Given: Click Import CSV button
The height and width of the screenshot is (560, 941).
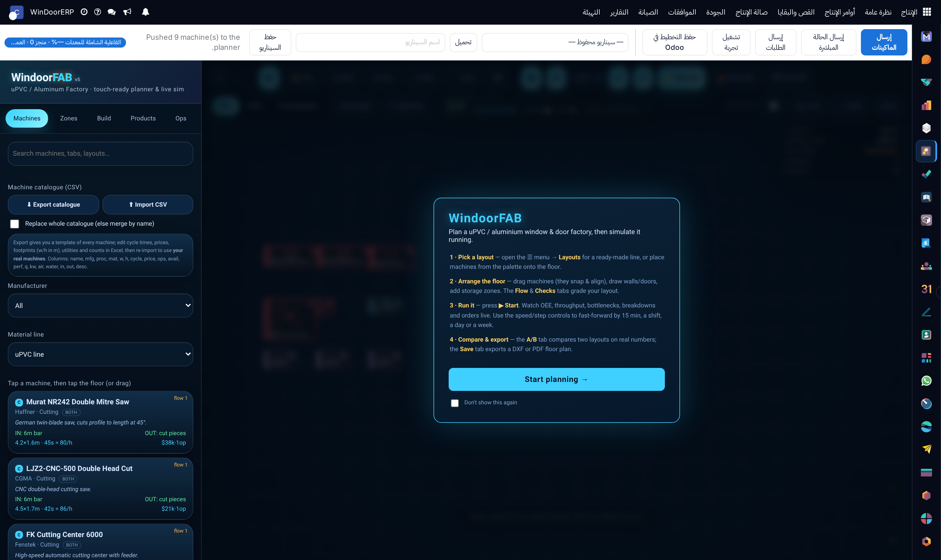Looking at the screenshot, I should [x=148, y=204].
